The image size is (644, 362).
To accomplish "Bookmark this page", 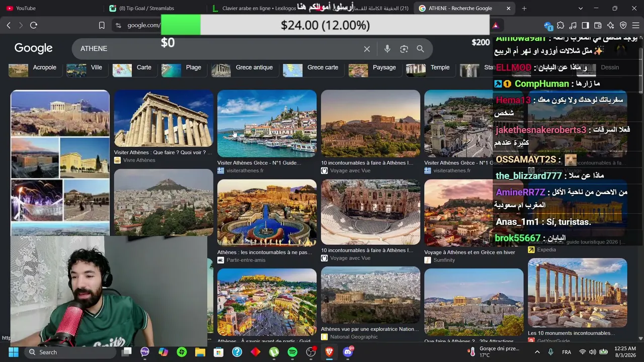I will [x=102, y=25].
